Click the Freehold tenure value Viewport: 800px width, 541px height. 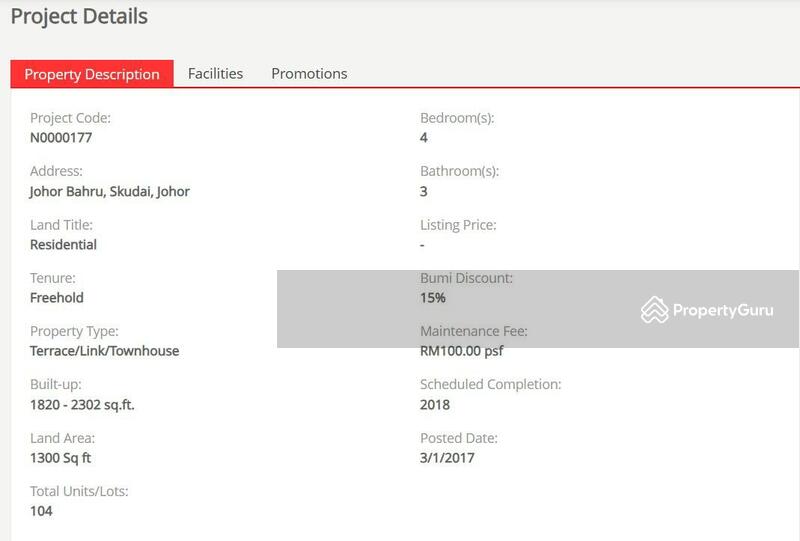click(57, 298)
